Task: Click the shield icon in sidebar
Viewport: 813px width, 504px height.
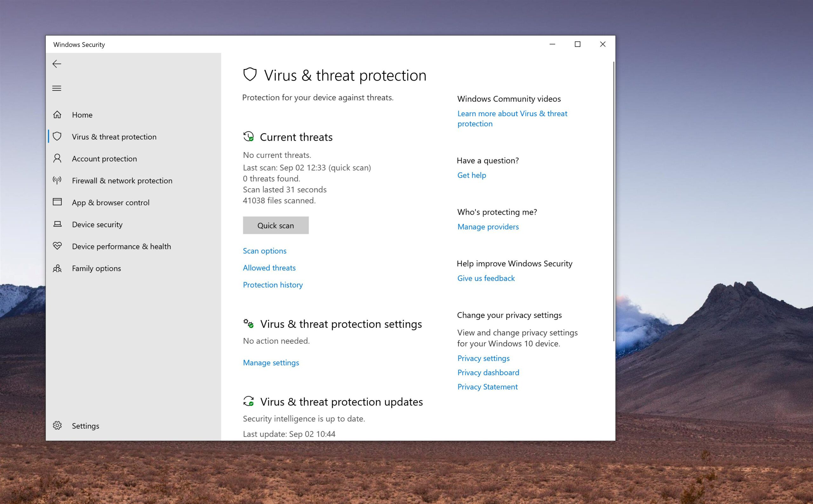Action: [57, 136]
